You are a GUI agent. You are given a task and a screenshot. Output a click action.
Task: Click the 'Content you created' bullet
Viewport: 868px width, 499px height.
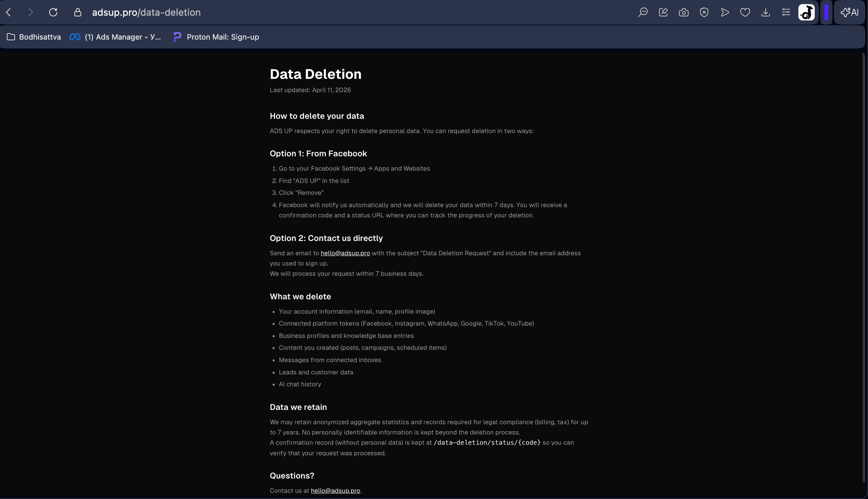point(363,347)
